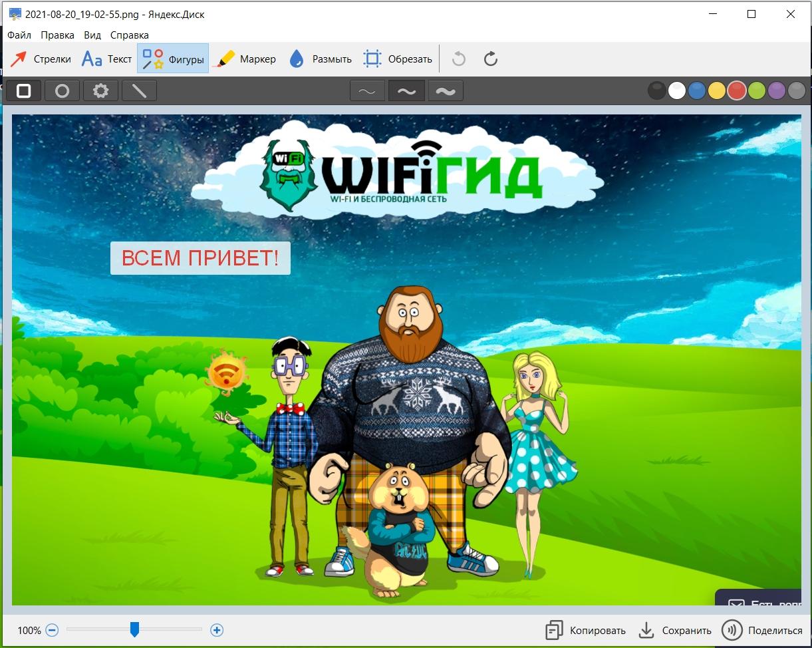The image size is (812, 648).
Task: Set thick line thickness
Action: [x=446, y=91]
